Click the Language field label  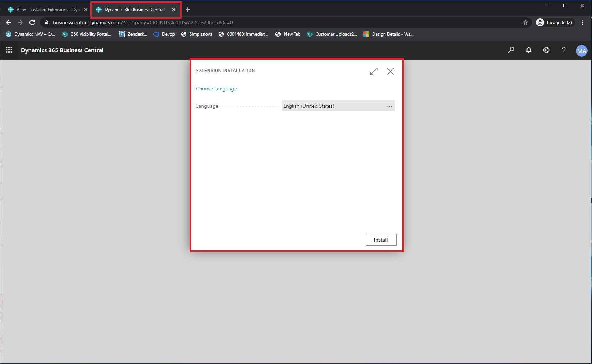point(207,106)
